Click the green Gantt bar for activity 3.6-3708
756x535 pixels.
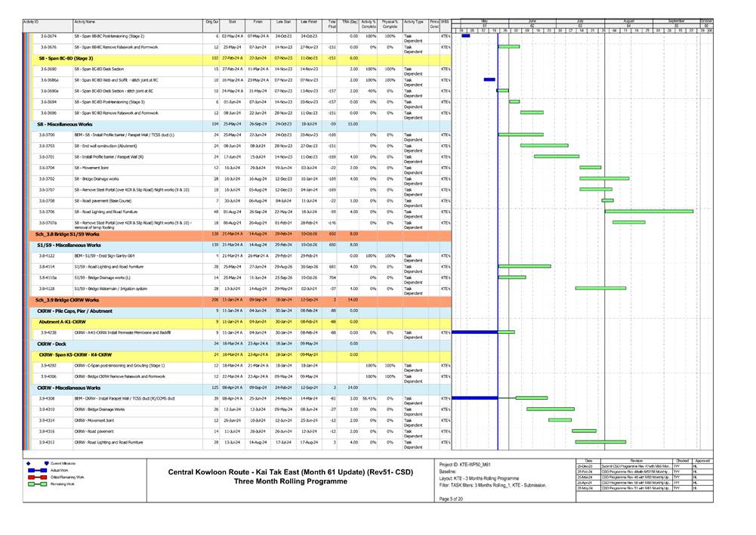click(606, 200)
